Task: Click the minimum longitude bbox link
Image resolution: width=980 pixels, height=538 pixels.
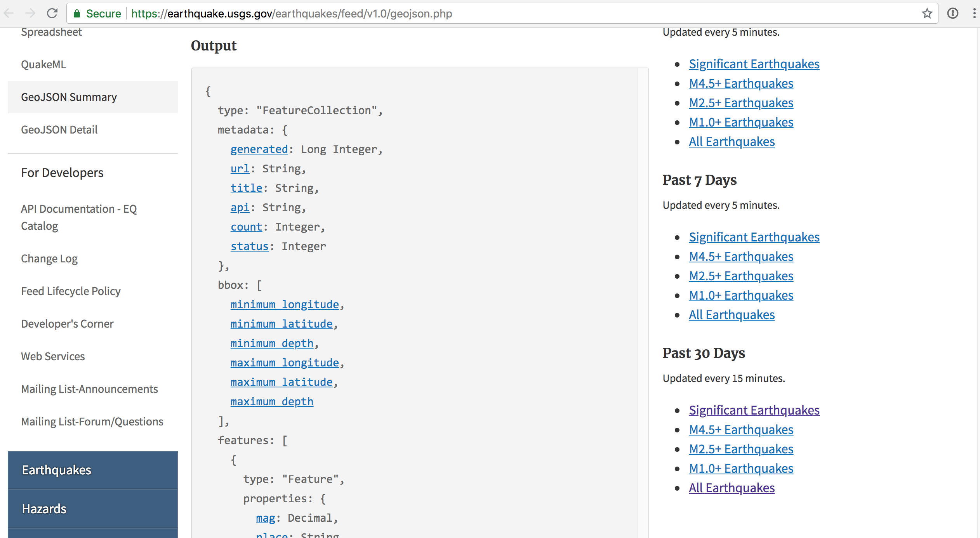Action: pos(285,304)
